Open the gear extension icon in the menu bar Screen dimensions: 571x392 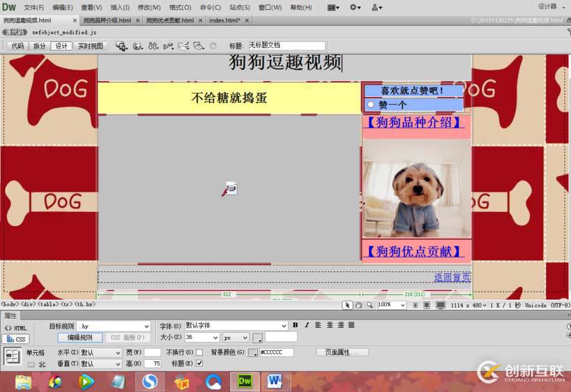pos(355,7)
